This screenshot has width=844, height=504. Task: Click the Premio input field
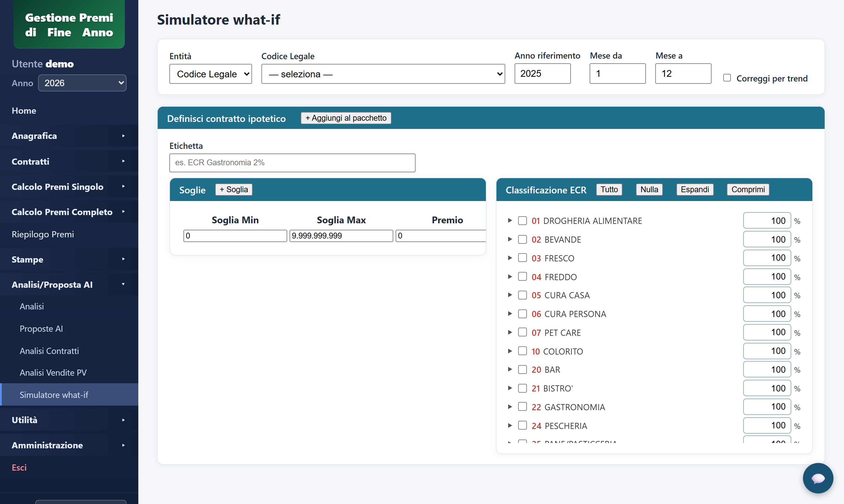[x=441, y=236]
